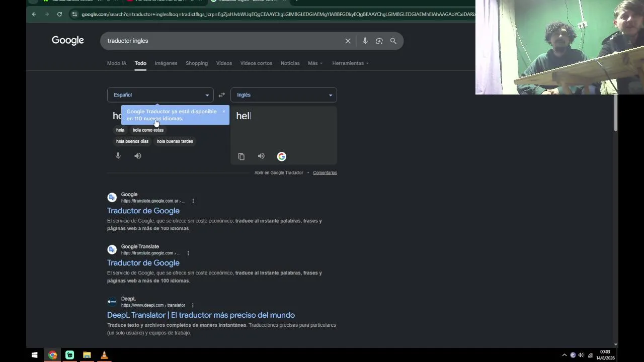Expand the Más dropdown

tap(315, 63)
